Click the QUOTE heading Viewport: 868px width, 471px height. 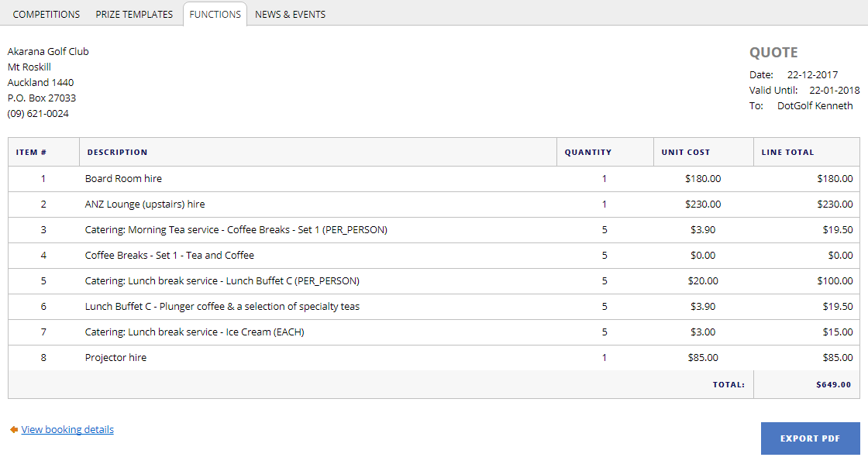coord(773,53)
